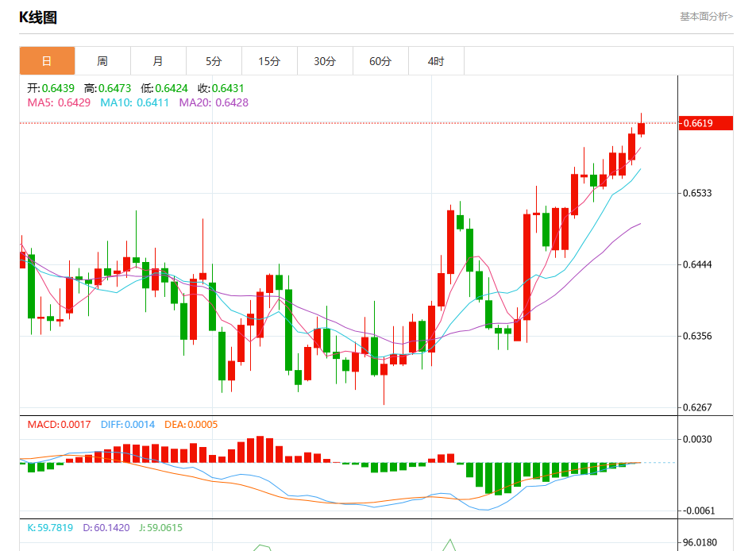Click the J:59.0615 KDJ value
The image size is (756, 551).
point(161,527)
